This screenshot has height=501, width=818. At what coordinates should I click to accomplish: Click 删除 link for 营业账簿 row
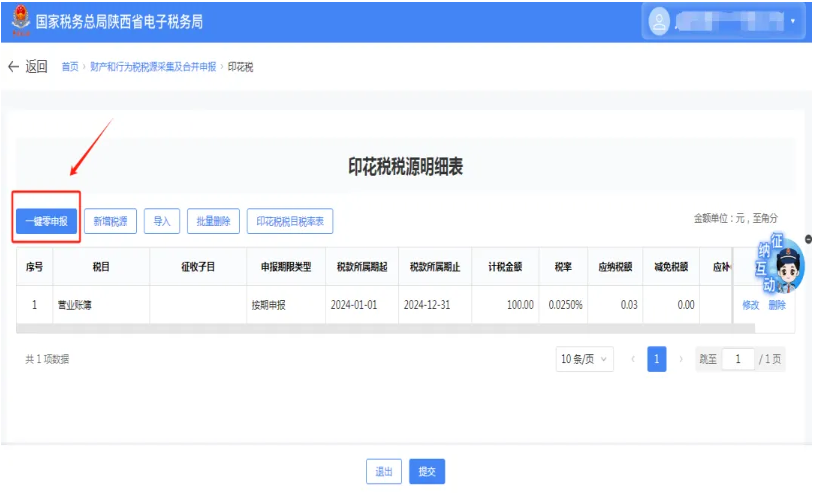[x=777, y=305]
